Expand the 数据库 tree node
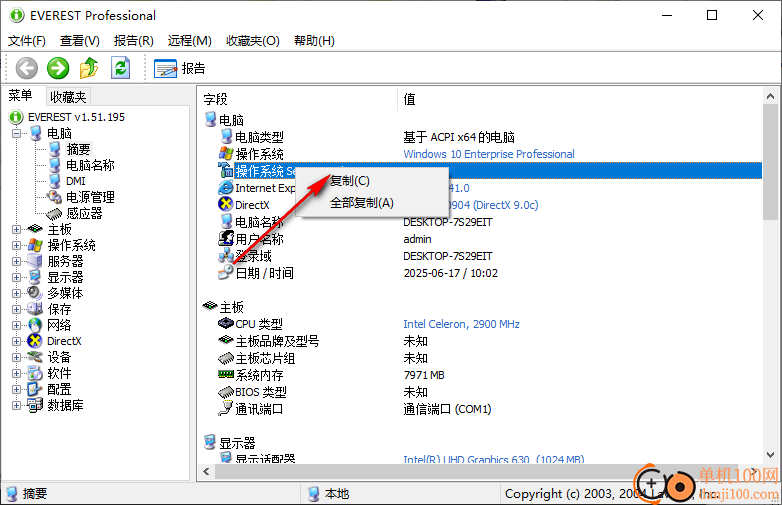The width and height of the screenshot is (782, 505). (x=16, y=405)
